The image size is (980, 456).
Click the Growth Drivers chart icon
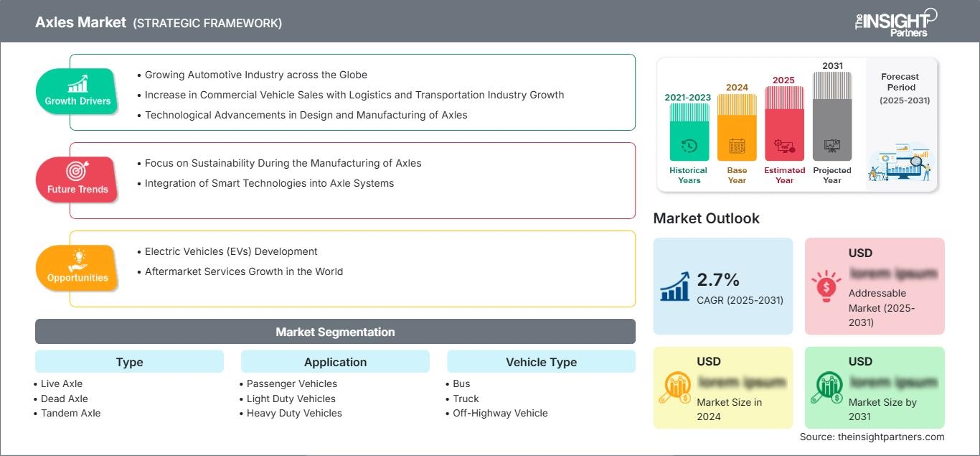(77, 83)
